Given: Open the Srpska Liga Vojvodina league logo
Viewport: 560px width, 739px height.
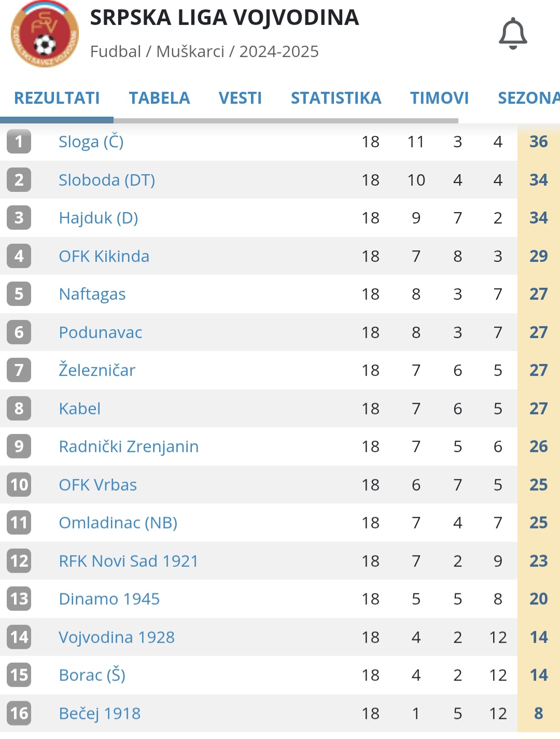Looking at the screenshot, I should click(x=45, y=34).
